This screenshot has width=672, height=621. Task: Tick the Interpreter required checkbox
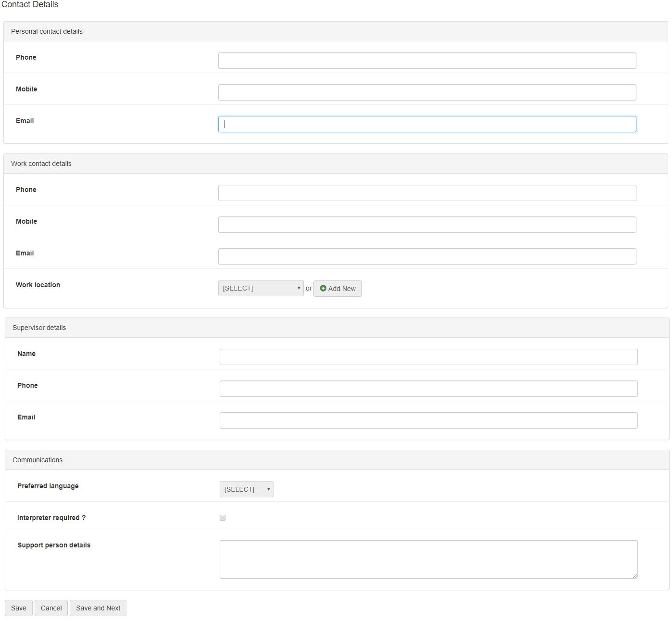coord(223,518)
